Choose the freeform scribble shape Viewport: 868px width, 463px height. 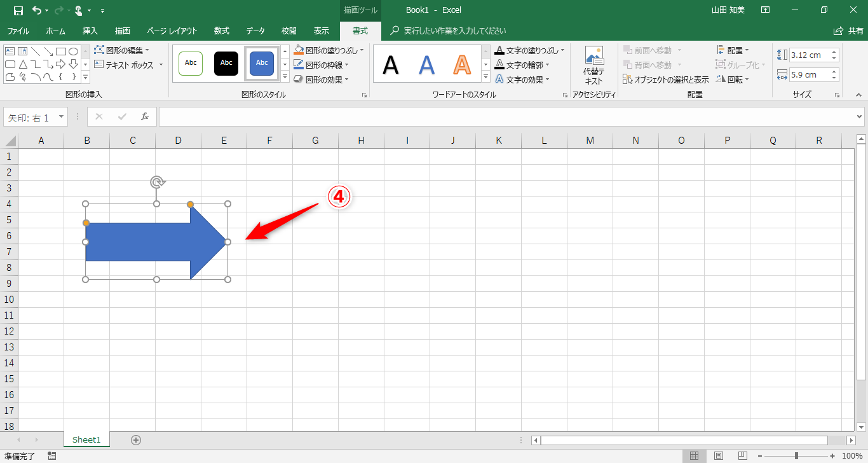(x=22, y=77)
